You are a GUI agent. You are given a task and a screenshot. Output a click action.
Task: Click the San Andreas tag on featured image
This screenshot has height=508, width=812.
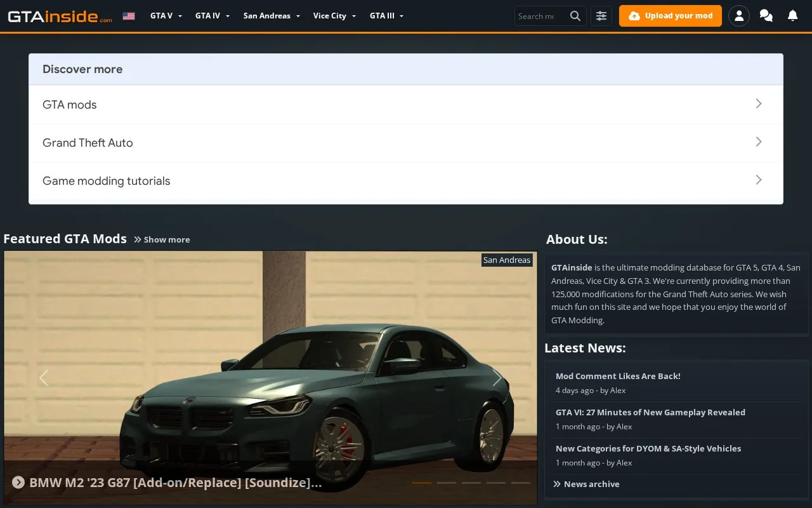click(x=507, y=260)
